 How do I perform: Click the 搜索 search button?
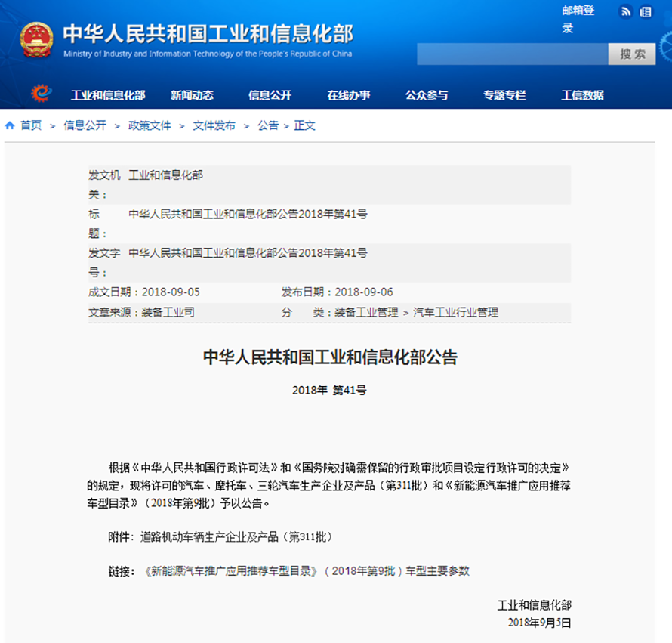click(x=632, y=54)
